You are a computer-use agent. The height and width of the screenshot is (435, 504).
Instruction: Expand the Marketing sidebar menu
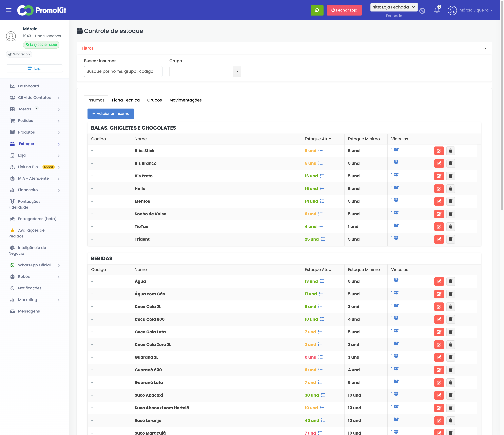[x=35, y=300]
